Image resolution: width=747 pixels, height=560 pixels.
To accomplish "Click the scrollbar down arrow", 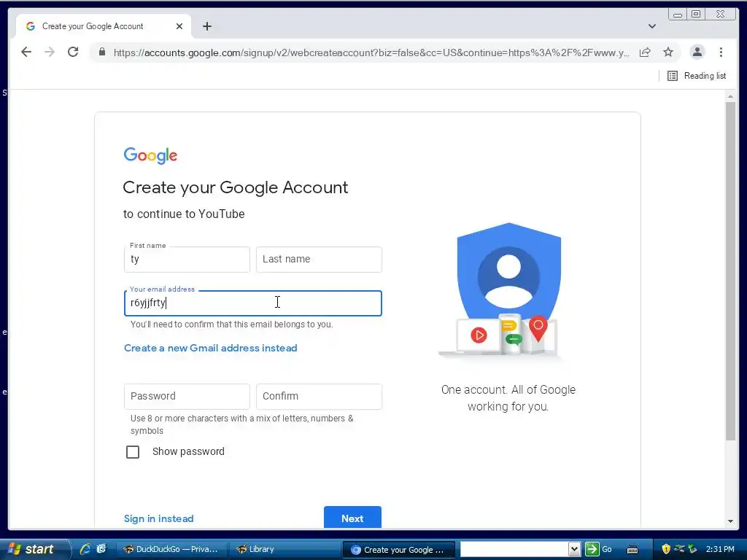I will coord(730,521).
